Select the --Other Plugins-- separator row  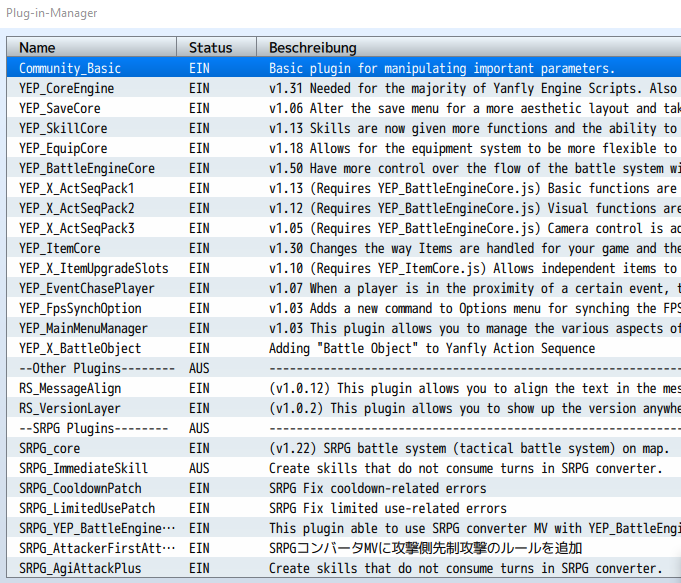pos(344,368)
